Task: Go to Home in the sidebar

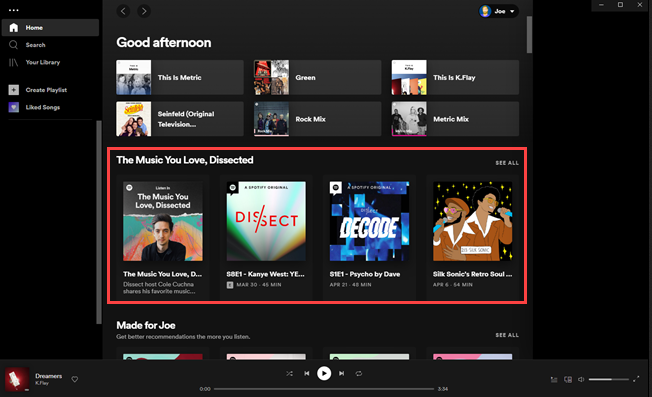Action: point(50,27)
